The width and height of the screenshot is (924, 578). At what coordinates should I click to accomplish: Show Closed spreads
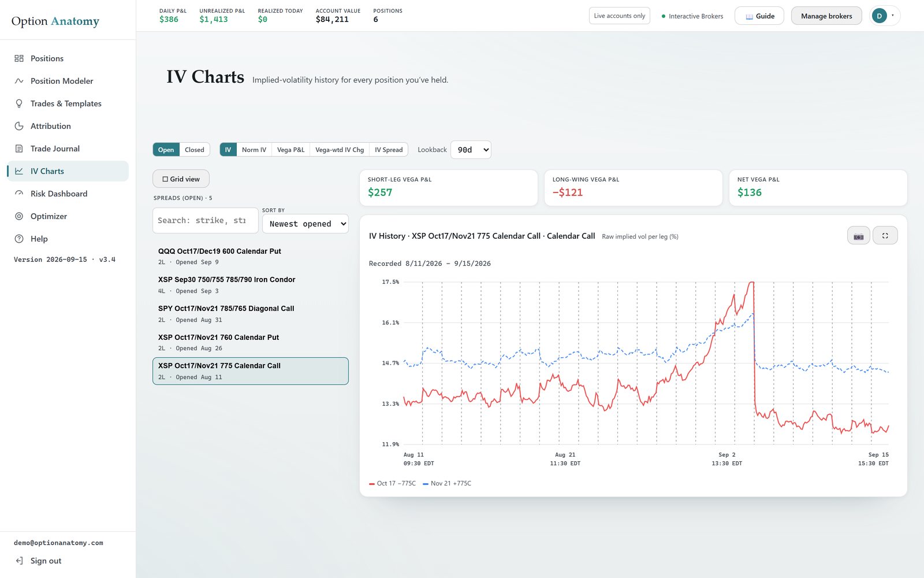click(x=195, y=150)
